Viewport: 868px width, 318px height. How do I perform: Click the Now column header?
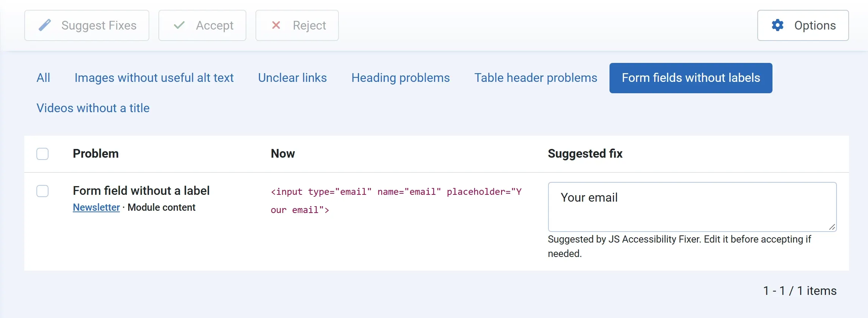click(283, 154)
